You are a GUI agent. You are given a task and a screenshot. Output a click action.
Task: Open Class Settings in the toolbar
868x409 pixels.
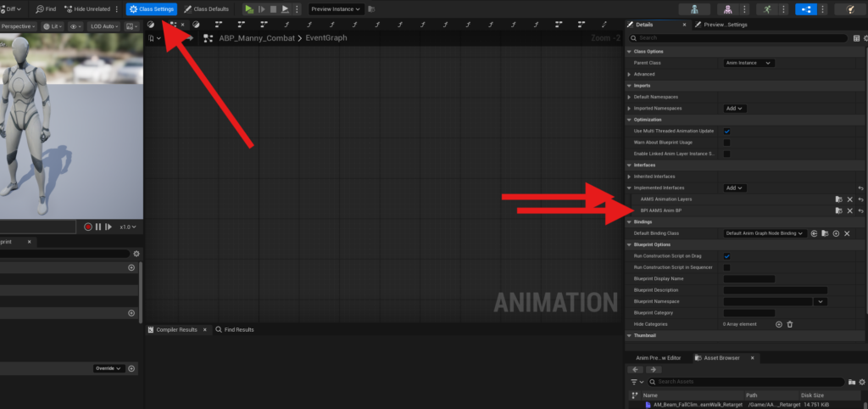coord(152,8)
